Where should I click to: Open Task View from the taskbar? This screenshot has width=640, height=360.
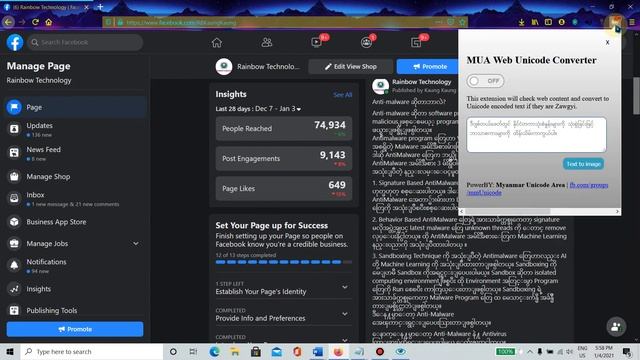click(x=193, y=351)
